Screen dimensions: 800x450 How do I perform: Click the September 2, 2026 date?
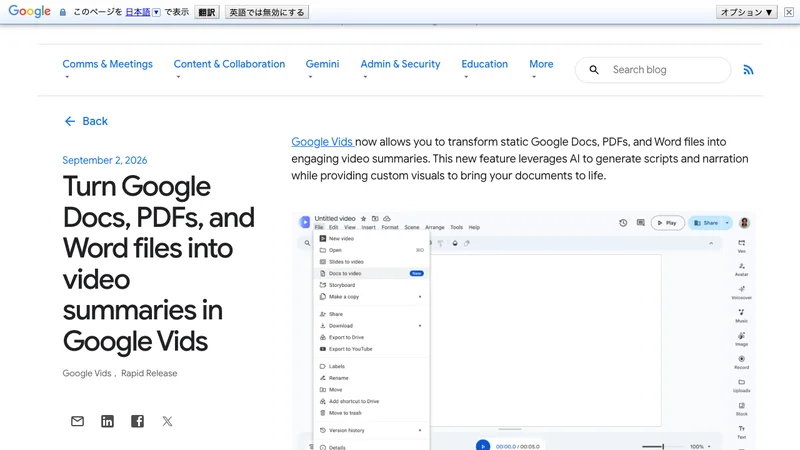(105, 160)
